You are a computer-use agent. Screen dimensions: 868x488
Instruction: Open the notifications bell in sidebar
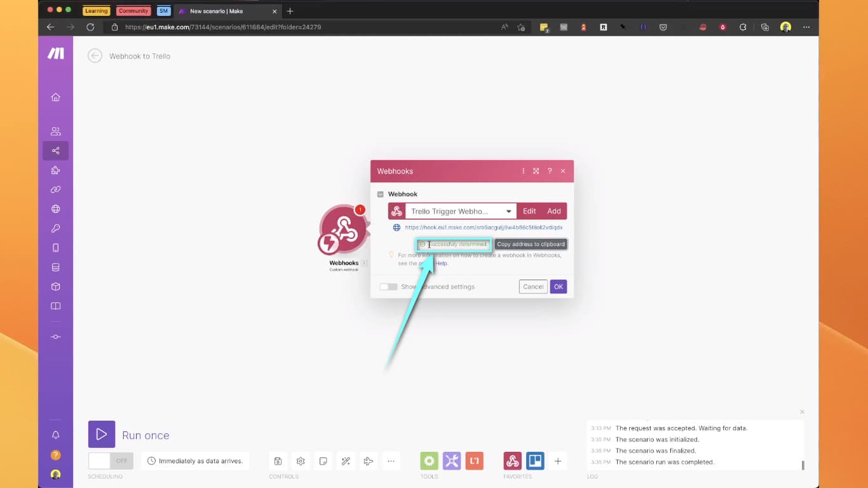point(56,435)
